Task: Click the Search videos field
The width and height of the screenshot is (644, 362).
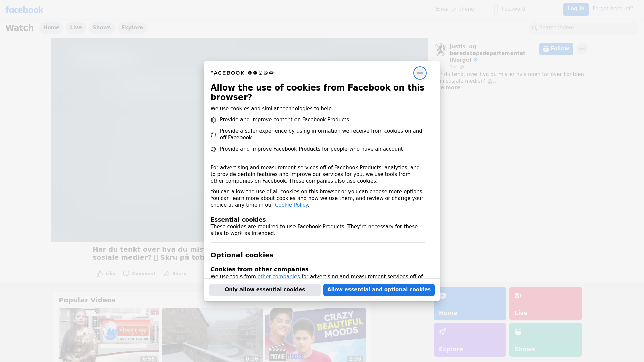Action: (584, 28)
